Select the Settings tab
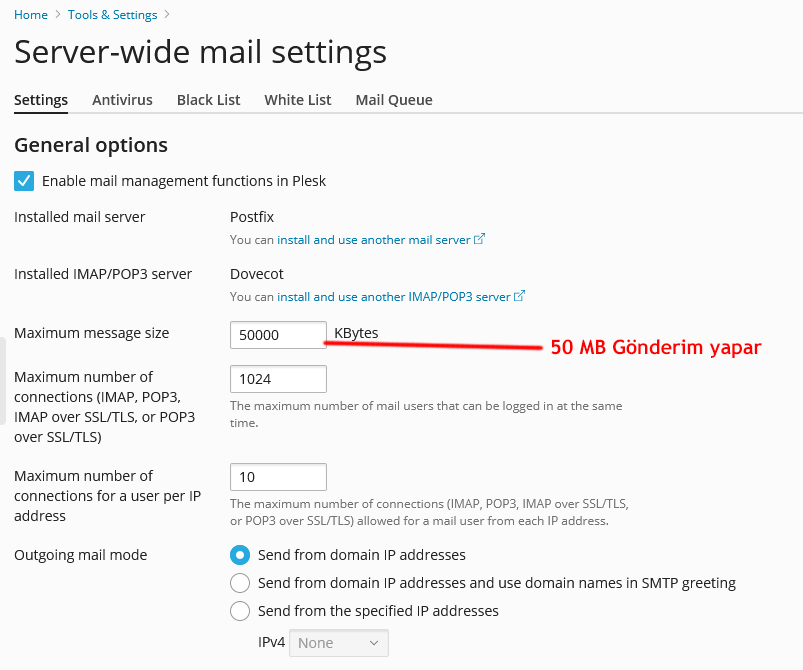Screen dimensions: 803x670 point(41,100)
